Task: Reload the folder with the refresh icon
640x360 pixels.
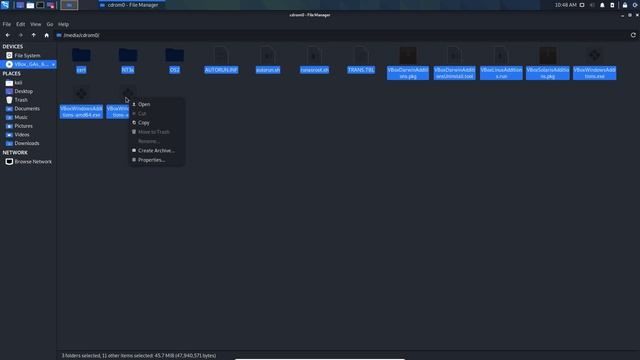Action: [x=633, y=35]
